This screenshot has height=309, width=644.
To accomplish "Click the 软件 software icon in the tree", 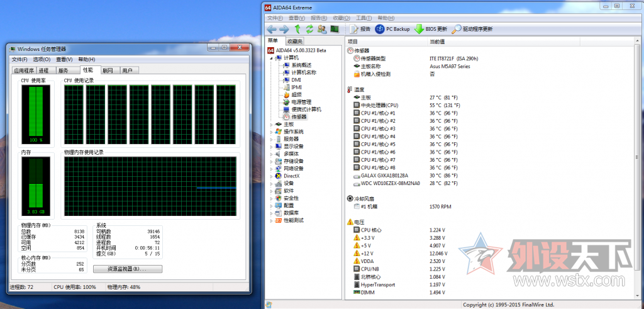I will tap(279, 191).
